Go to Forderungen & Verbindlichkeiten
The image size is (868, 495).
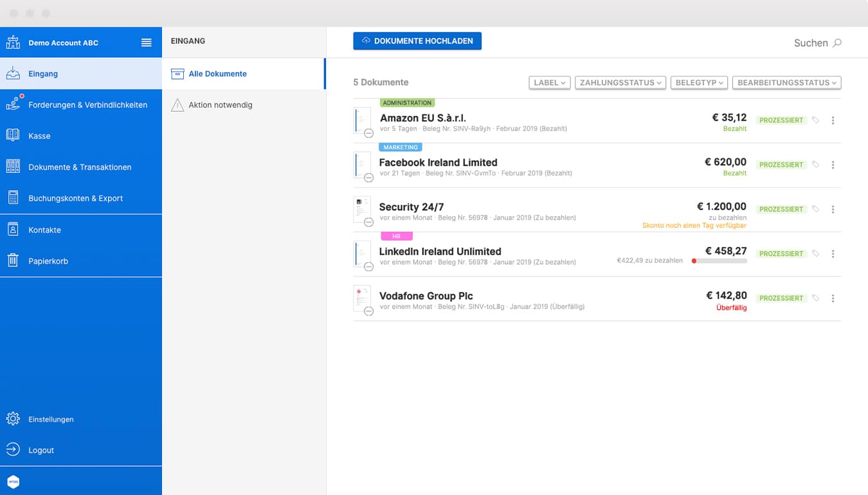[81, 105]
